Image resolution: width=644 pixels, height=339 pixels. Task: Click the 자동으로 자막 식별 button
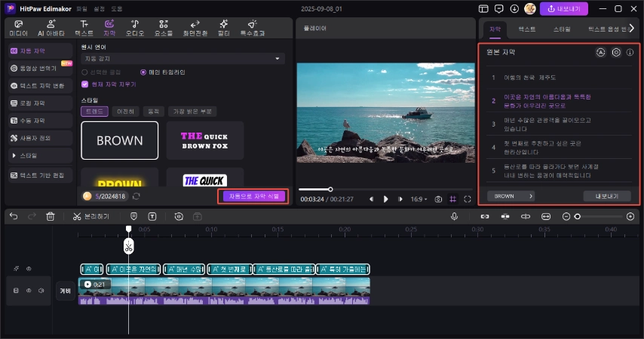253,196
